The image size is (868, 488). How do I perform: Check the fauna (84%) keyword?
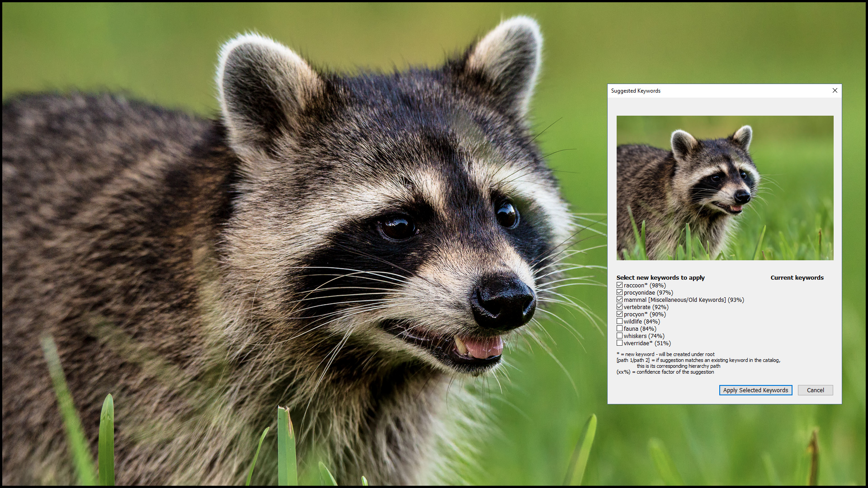click(x=619, y=328)
